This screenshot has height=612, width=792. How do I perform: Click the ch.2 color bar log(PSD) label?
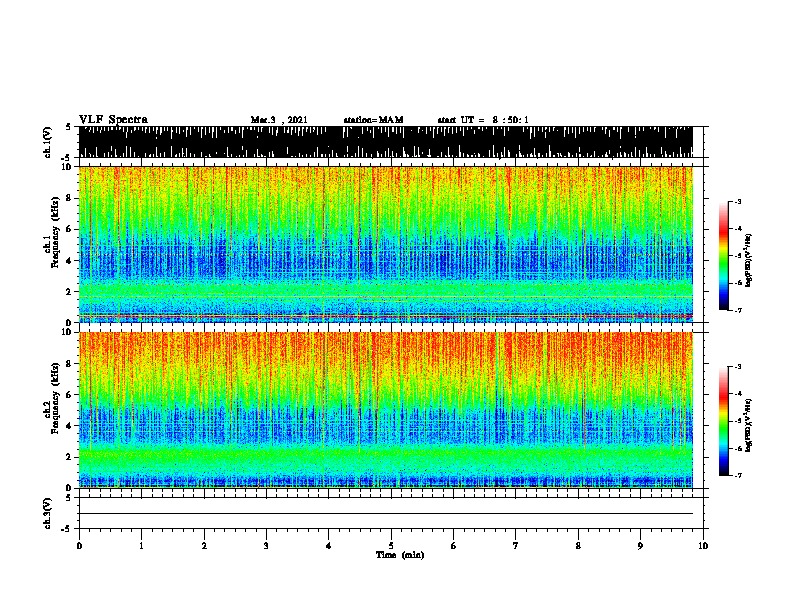point(749,425)
